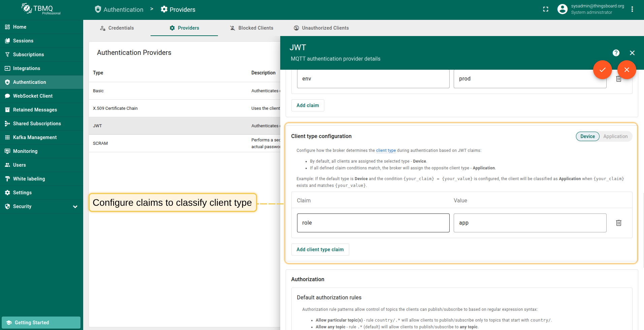
Task: Switch client type to Application
Action: [x=615, y=136]
